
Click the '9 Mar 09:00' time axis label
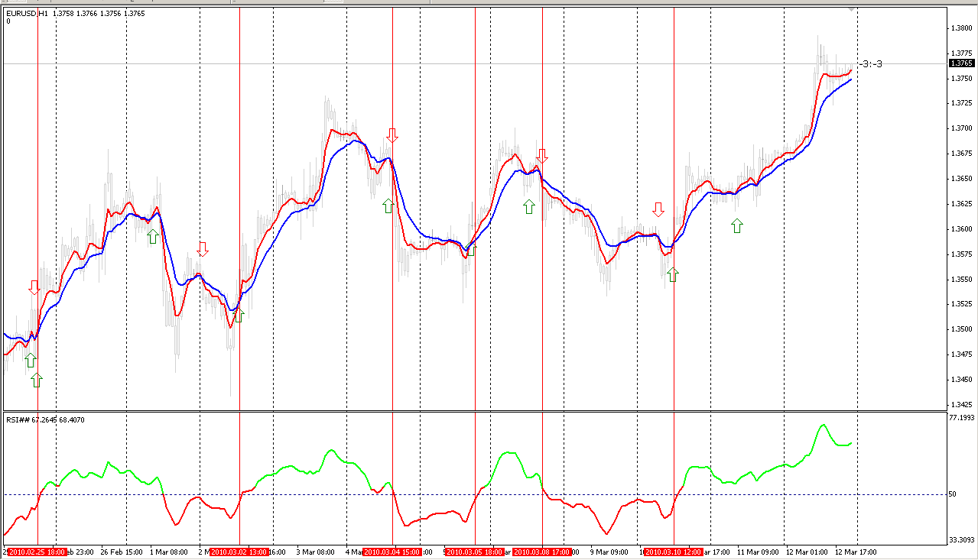click(x=608, y=552)
